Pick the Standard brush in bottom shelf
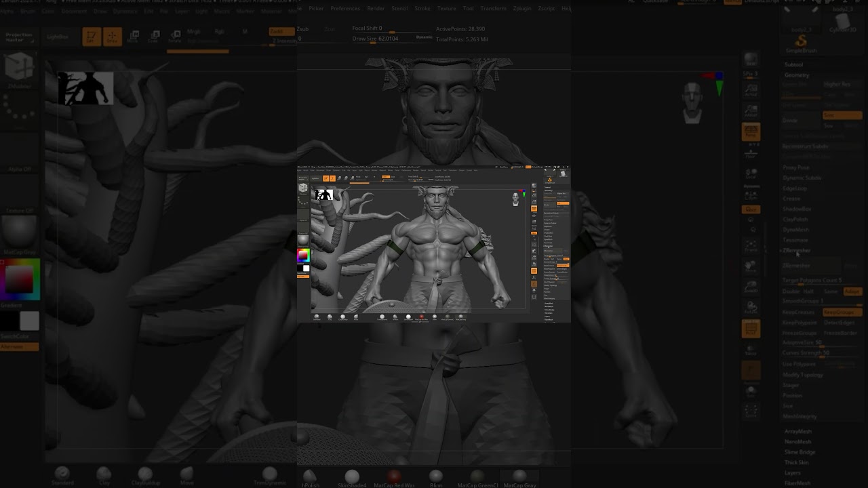The image size is (868, 488). (x=62, y=475)
